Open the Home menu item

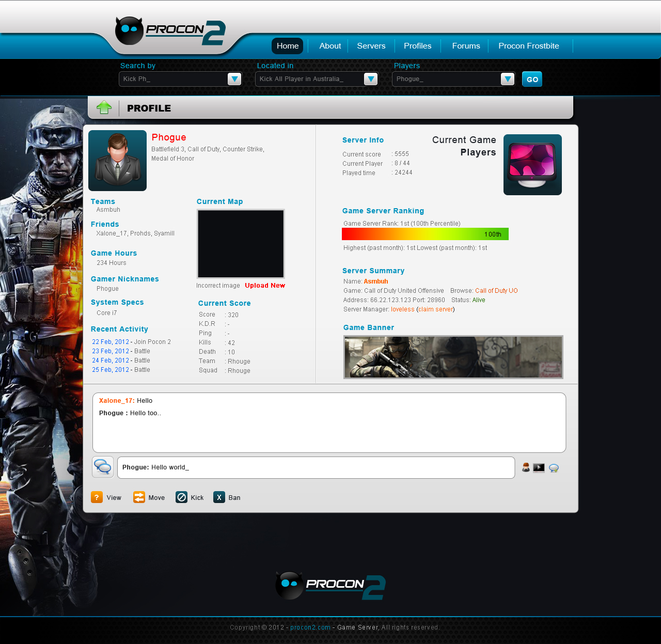(288, 46)
